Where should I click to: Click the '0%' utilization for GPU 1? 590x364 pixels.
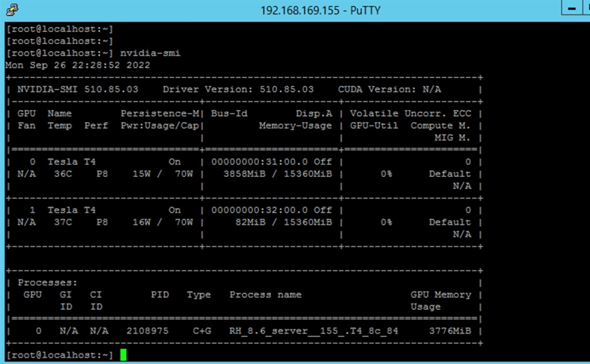tap(386, 222)
